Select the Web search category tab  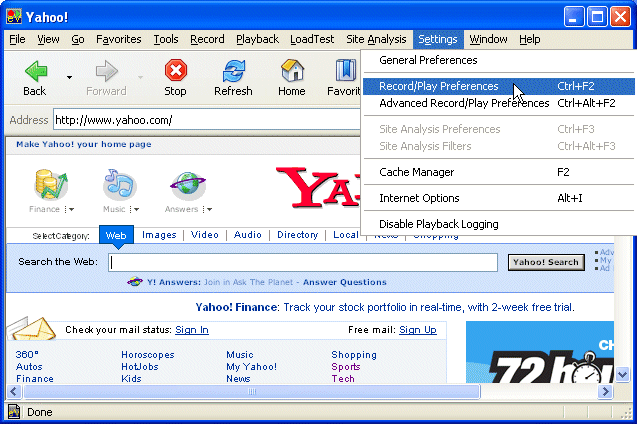point(116,235)
